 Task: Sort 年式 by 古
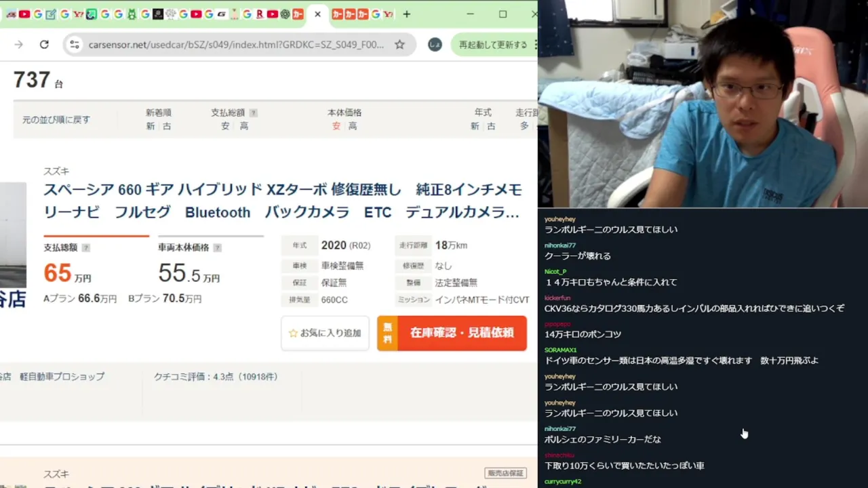491,126
